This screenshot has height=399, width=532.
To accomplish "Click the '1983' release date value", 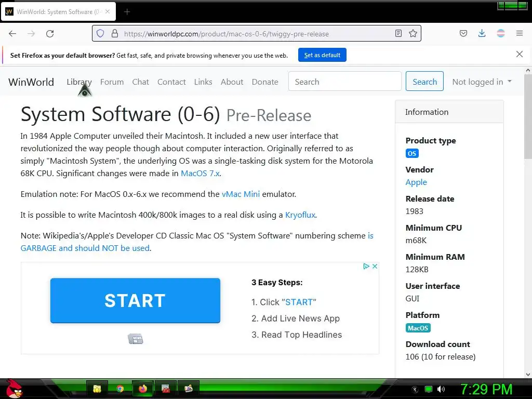I will [x=414, y=211].
